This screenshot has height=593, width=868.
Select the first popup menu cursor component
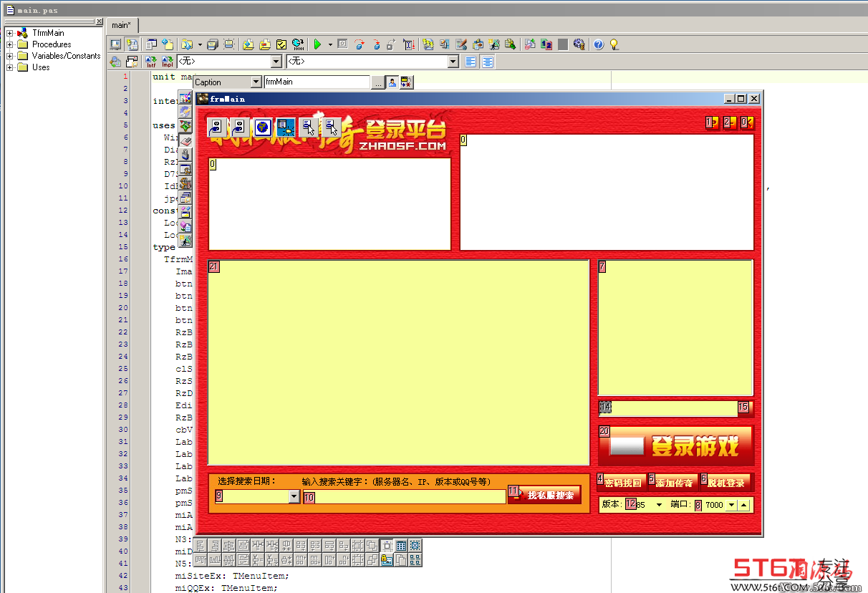click(309, 127)
